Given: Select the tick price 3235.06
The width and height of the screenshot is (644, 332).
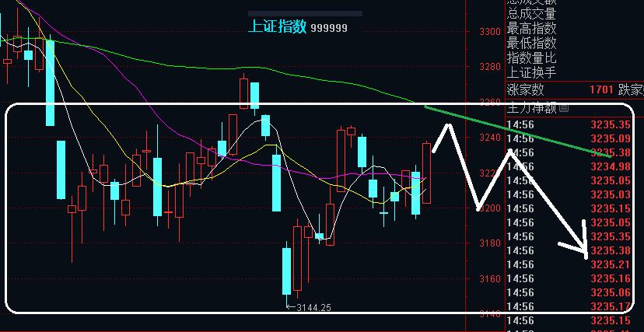Looking at the screenshot, I should coord(611,292).
